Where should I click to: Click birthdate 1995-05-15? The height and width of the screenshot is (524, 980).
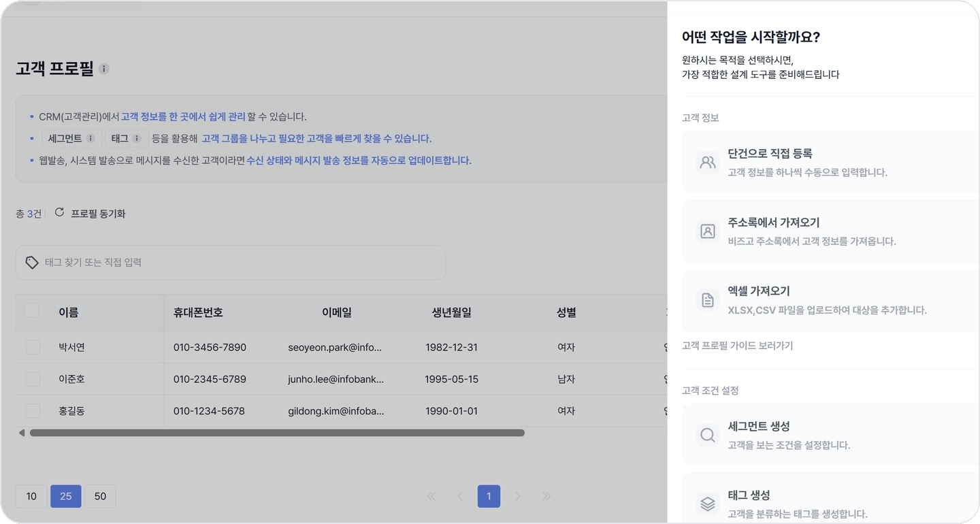(x=452, y=379)
